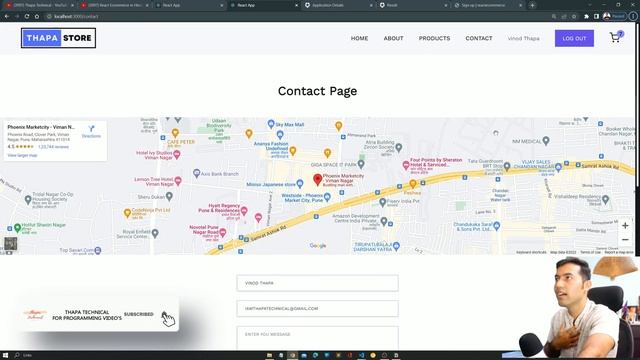Focus the Enter your message textarea

click(x=318, y=338)
